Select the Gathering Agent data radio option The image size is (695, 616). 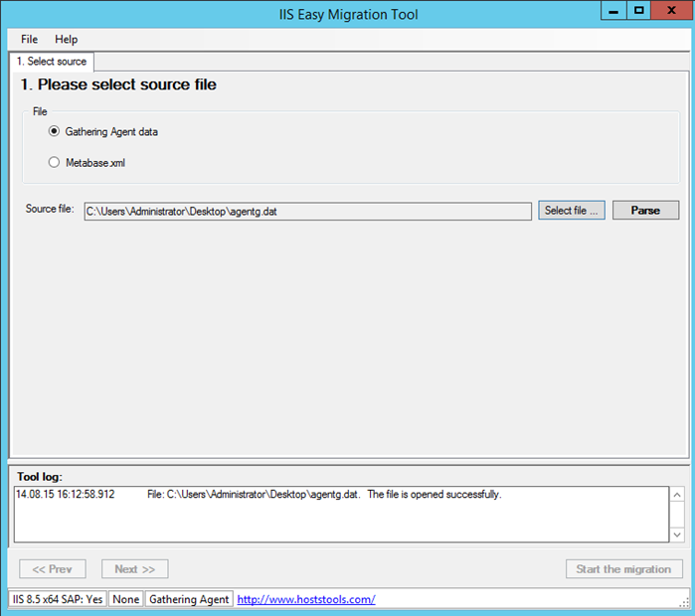pyautogui.click(x=102, y=131)
